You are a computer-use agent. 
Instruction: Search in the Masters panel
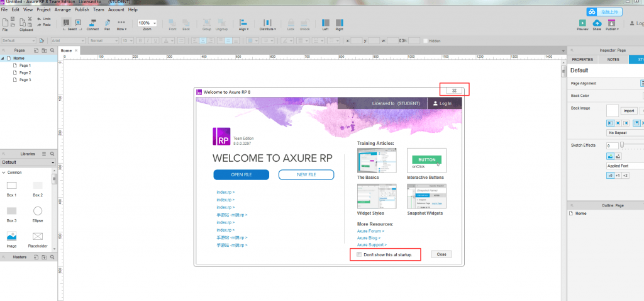click(x=52, y=257)
